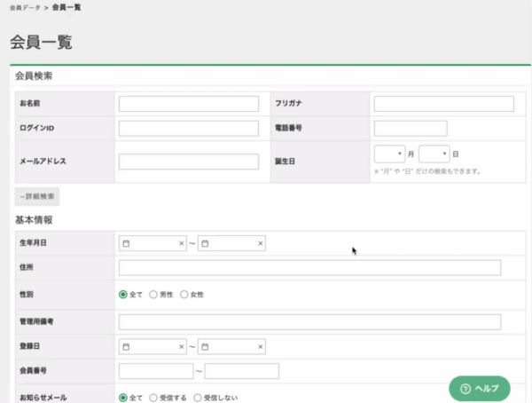Click the 基本情報 section heading

34,220
